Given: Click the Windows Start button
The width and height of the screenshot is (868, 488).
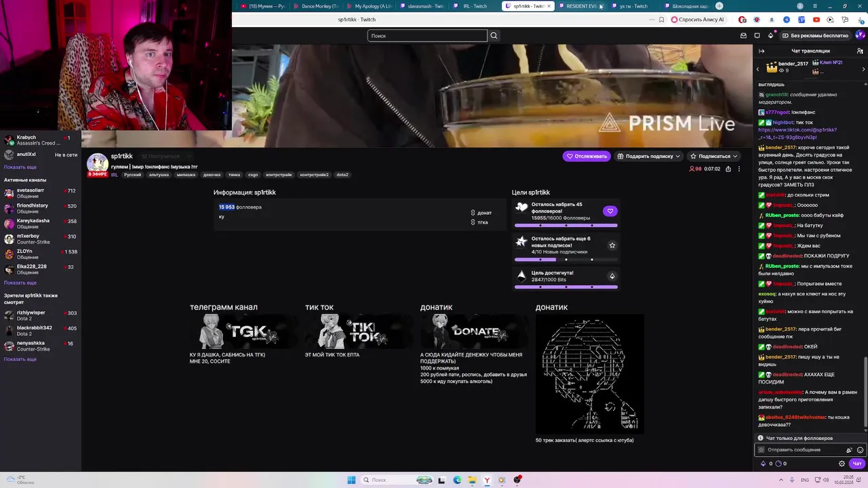Looking at the screenshot, I should (351, 480).
